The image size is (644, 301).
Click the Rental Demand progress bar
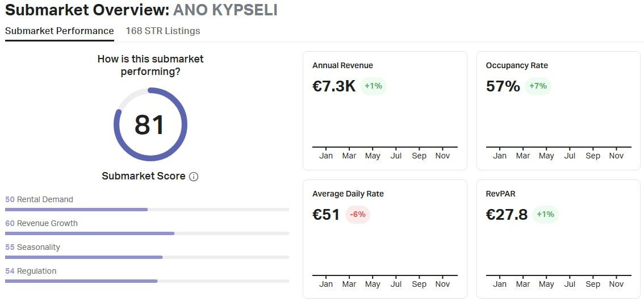[x=147, y=210]
